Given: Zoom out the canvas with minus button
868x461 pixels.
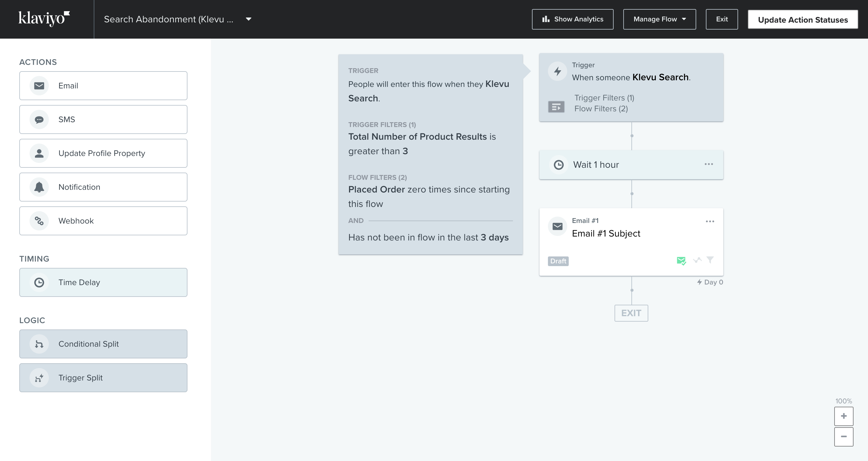Looking at the screenshot, I should 843,436.
